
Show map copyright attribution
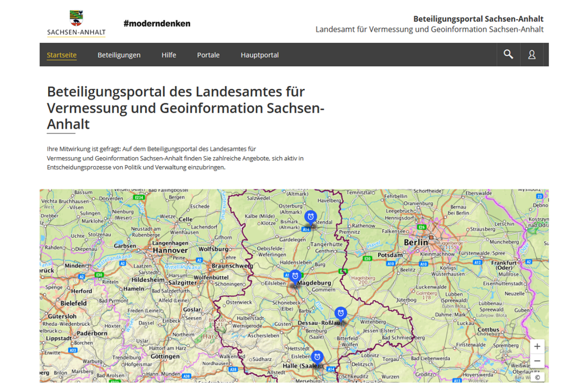(537, 378)
